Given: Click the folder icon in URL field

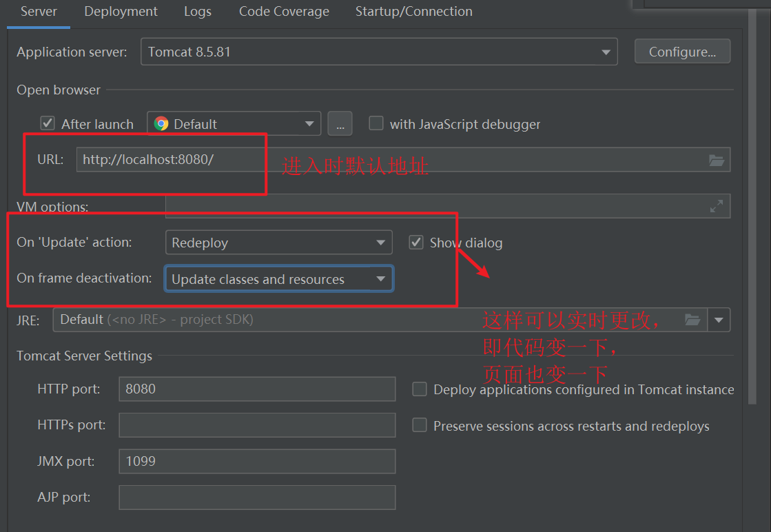Looking at the screenshot, I should pos(717,161).
